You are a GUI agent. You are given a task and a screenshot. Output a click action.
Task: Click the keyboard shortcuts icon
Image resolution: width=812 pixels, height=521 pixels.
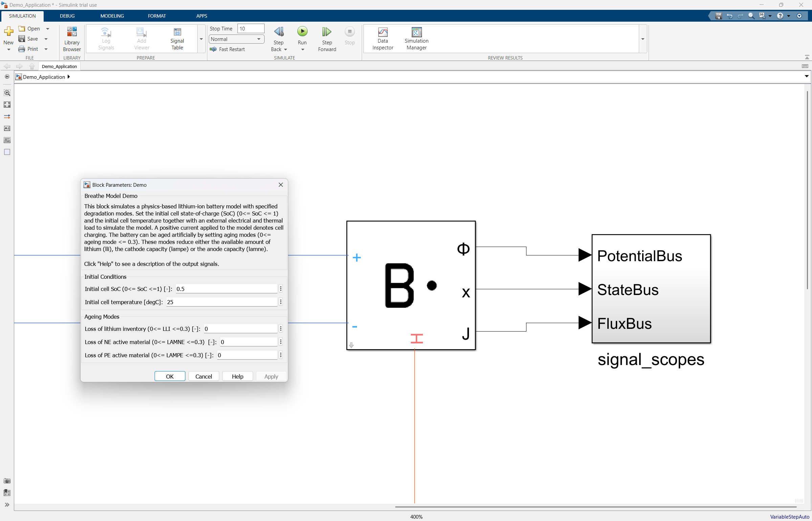click(x=805, y=66)
